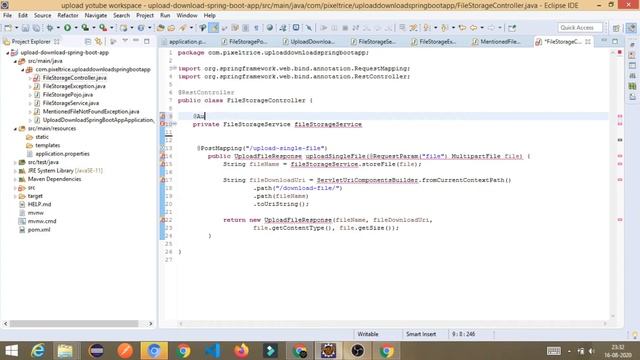Switch to the FileStoragePo... editor tab
640x360 pixels.
click(x=246, y=42)
